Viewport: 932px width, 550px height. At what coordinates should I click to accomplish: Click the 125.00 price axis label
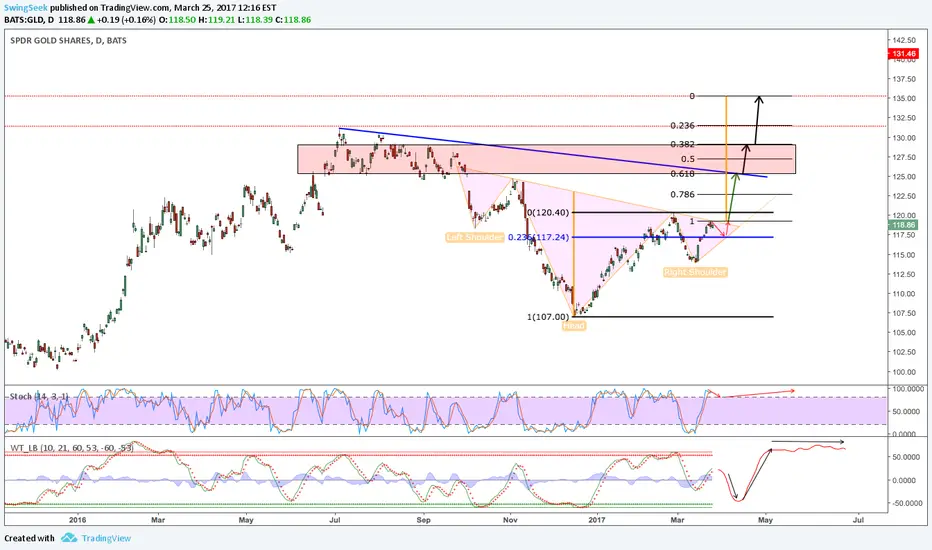903,177
